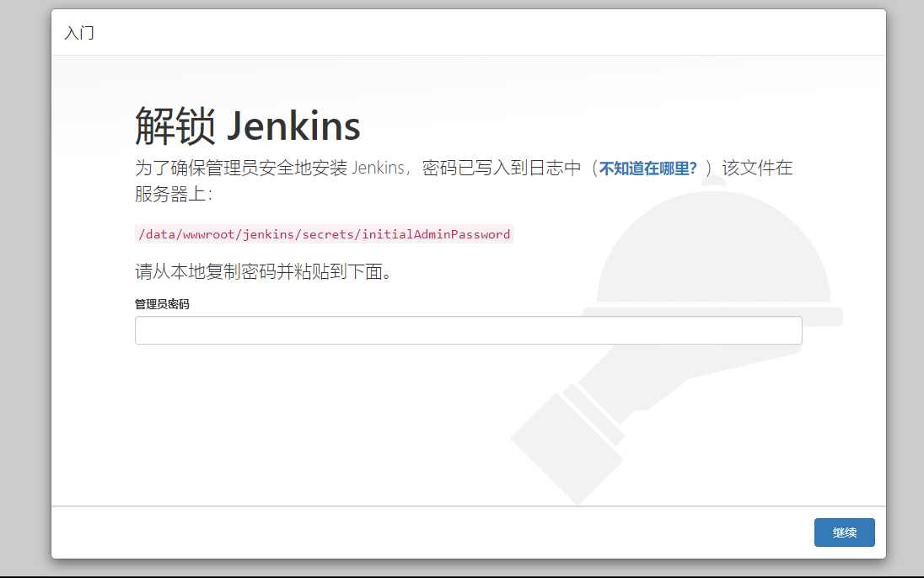Click the gray backdrop left of dialog
924x578 pixels.
pyautogui.click(x=25, y=286)
